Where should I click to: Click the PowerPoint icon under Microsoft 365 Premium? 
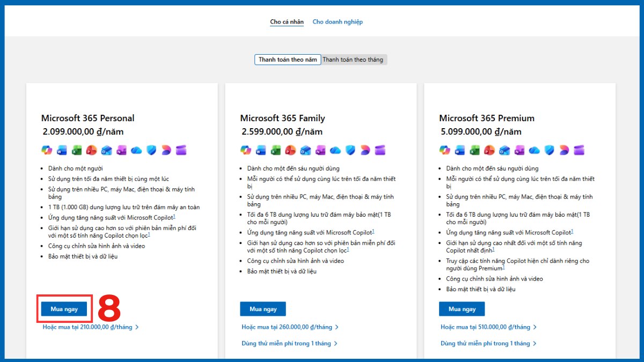489,150
